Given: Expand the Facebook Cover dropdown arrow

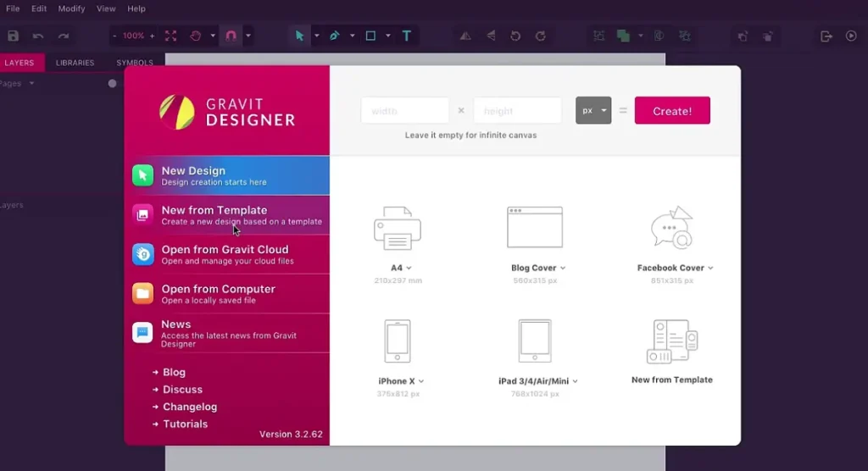Looking at the screenshot, I should pyautogui.click(x=710, y=268).
